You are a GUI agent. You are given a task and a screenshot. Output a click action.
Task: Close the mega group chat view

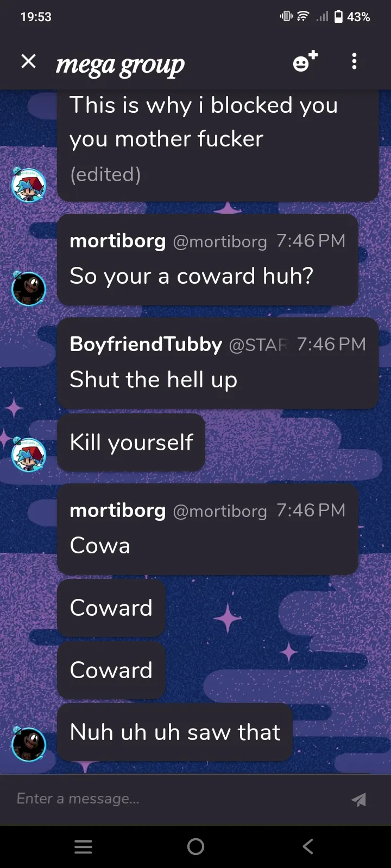point(28,61)
